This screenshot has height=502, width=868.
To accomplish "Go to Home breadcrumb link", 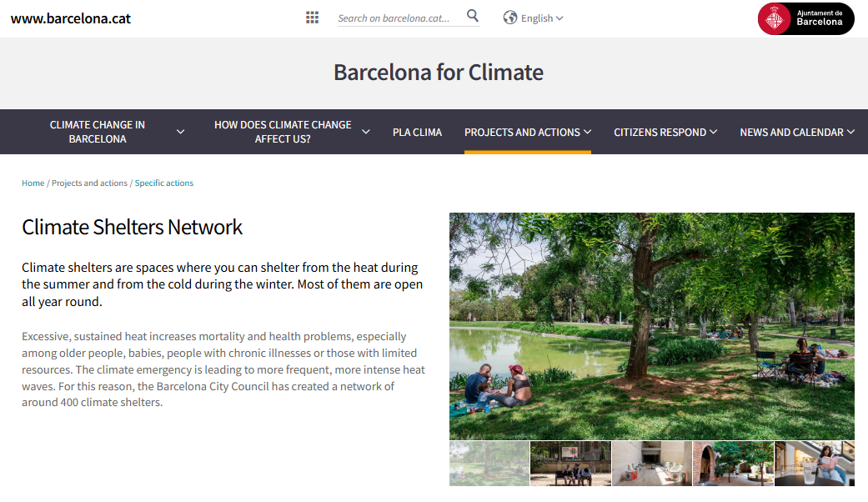I will 33,183.
